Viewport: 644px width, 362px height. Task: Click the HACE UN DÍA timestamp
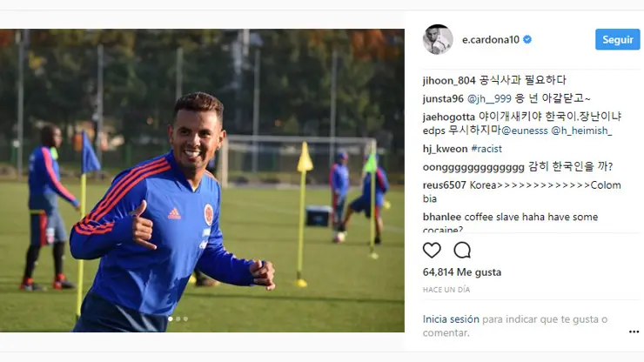coord(446,290)
